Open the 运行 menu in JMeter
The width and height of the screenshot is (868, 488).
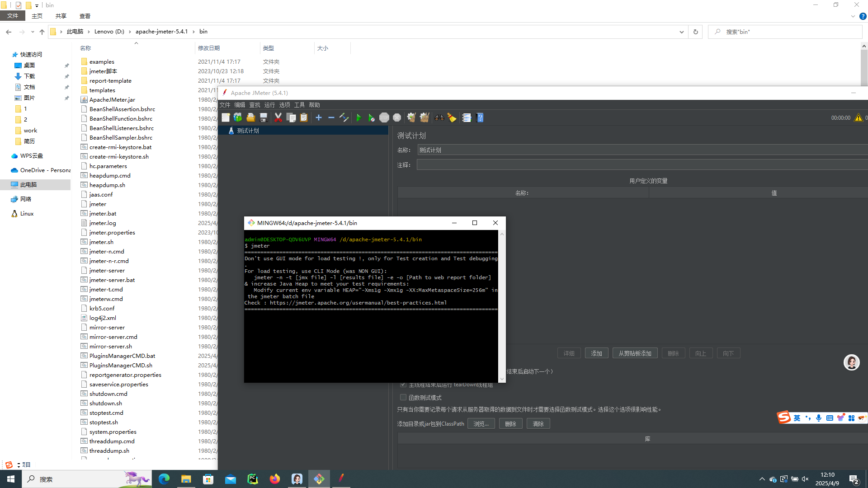click(x=269, y=105)
